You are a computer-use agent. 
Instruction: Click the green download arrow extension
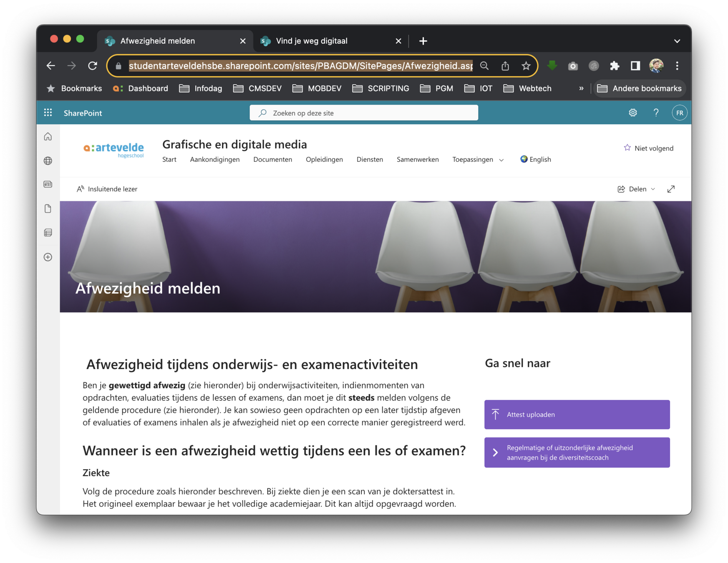click(552, 65)
